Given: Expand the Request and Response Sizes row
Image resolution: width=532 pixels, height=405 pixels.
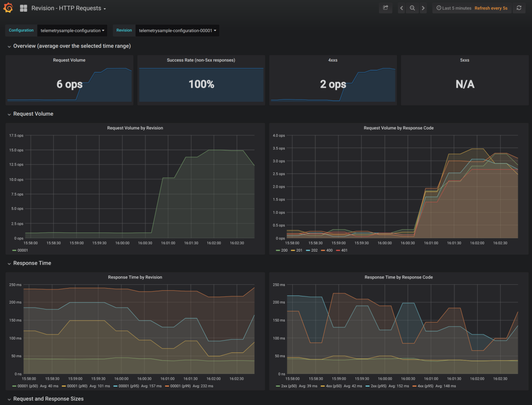Looking at the screenshot, I should [46, 398].
